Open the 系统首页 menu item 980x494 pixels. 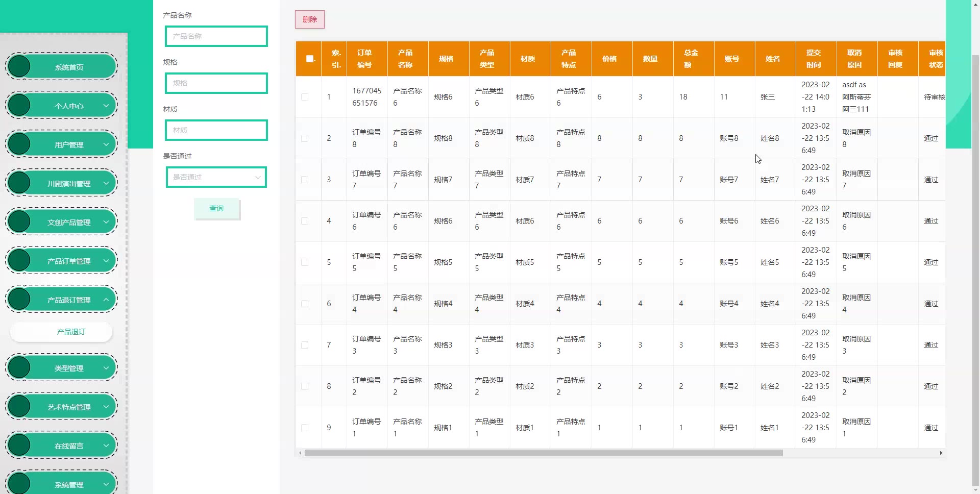point(61,67)
